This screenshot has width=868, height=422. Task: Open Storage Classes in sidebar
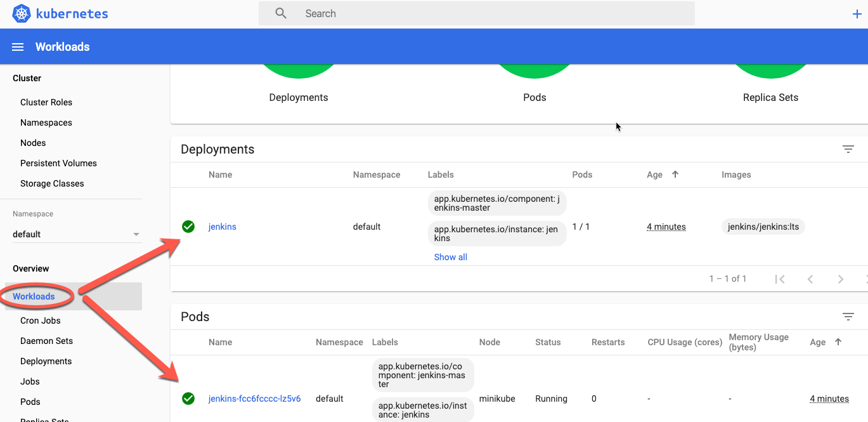pos(52,183)
